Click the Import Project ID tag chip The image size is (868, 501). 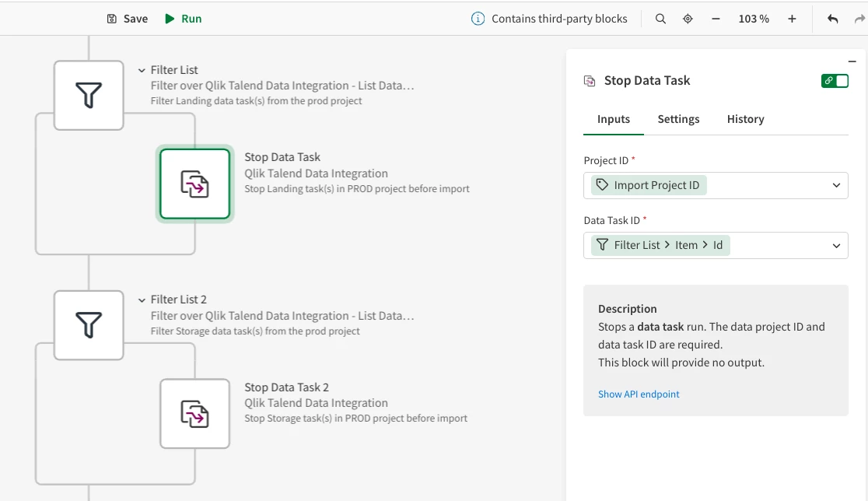[649, 185]
